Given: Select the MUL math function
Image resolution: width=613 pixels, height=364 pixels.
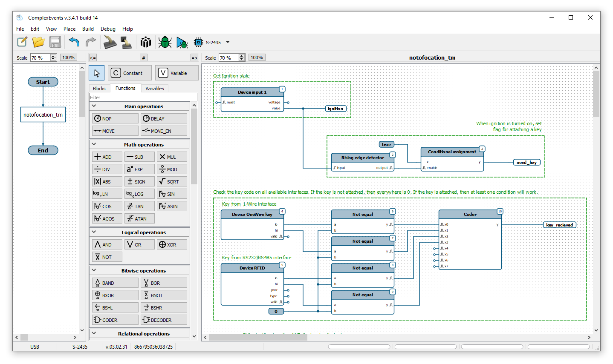Looking at the screenshot, I should click(x=172, y=157).
